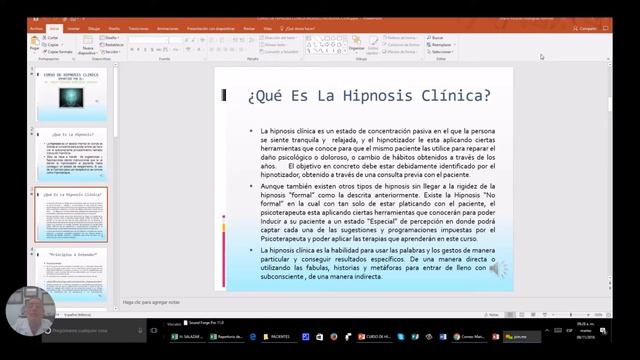The width and height of the screenshot is (640, 360).
Task: Click the Task View taskbar icon
Action: pos(154,331)
